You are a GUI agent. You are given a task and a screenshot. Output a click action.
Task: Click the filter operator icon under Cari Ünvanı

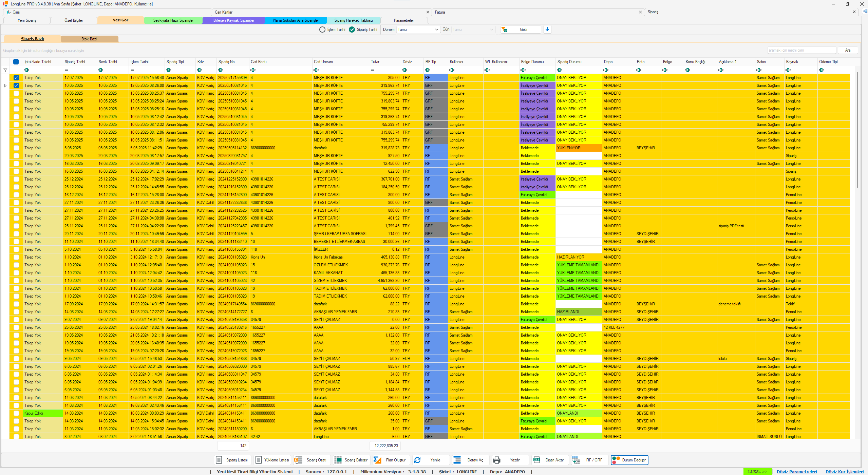pyautogui.click(x=316, y=70)
